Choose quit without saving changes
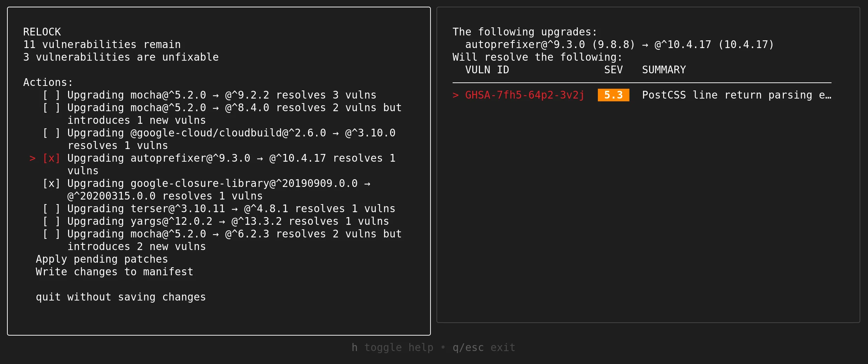Image resolution: width=868 pixels, height=364 pixels. tap(121, 297)
